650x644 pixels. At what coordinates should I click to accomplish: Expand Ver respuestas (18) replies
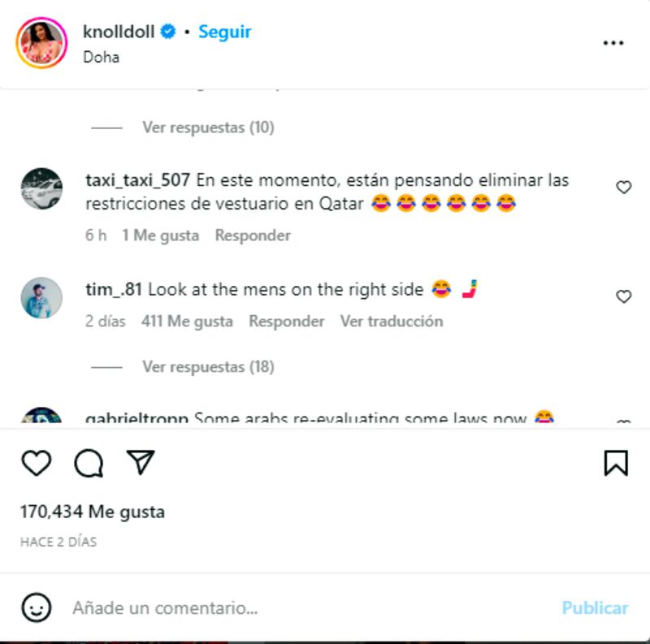[x=208, y=367]
